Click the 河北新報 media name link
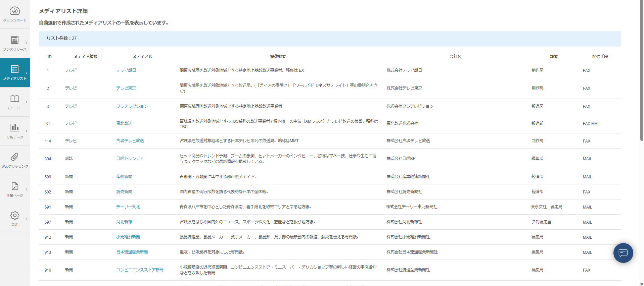 124,222
